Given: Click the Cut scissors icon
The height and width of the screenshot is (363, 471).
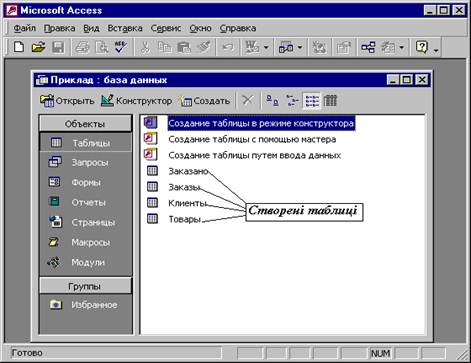Looking at the screenshot, I should point(145,47).
